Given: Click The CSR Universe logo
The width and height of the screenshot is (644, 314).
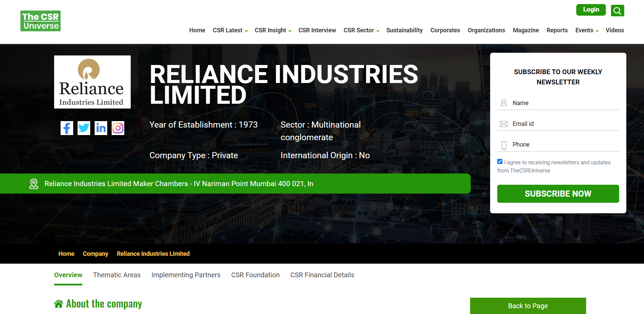Looking at the screenshot, I should [41, 21].
